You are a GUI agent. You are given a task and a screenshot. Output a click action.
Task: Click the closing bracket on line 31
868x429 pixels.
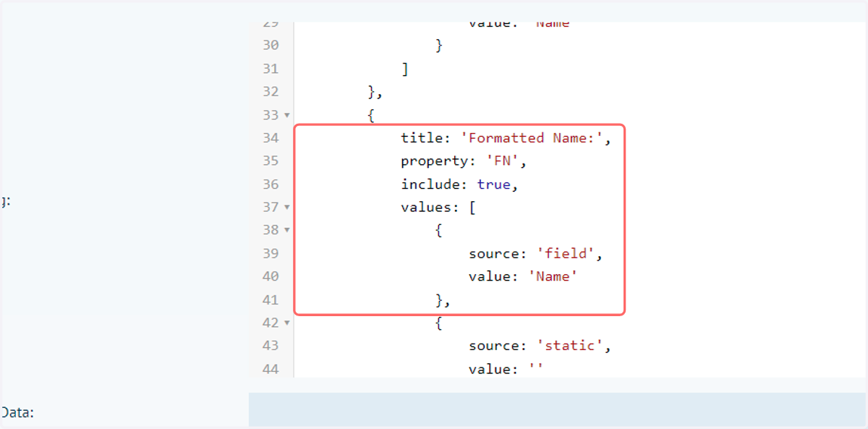tap(405, 69)
